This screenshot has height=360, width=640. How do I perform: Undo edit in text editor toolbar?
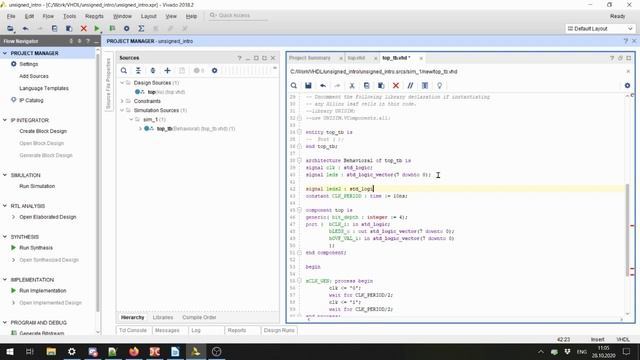pyautogui.click(x=323, y=86)
